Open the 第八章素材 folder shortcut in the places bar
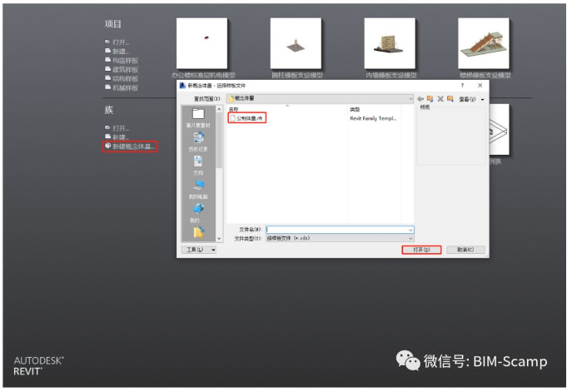Screen dimensions: 572x392 click(198, 118)
